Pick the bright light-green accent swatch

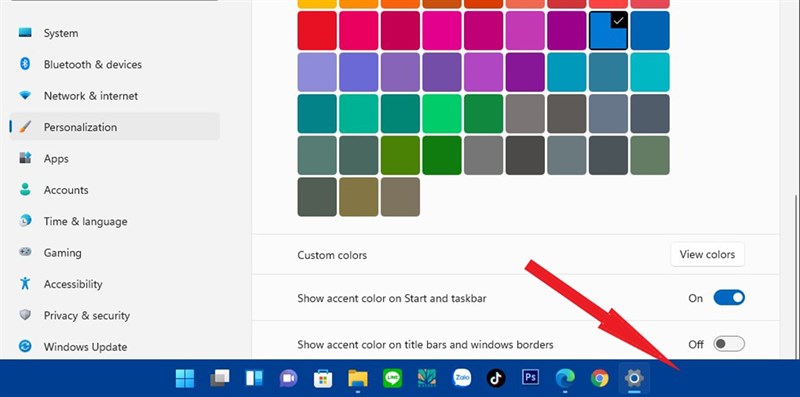coord(442,114)
